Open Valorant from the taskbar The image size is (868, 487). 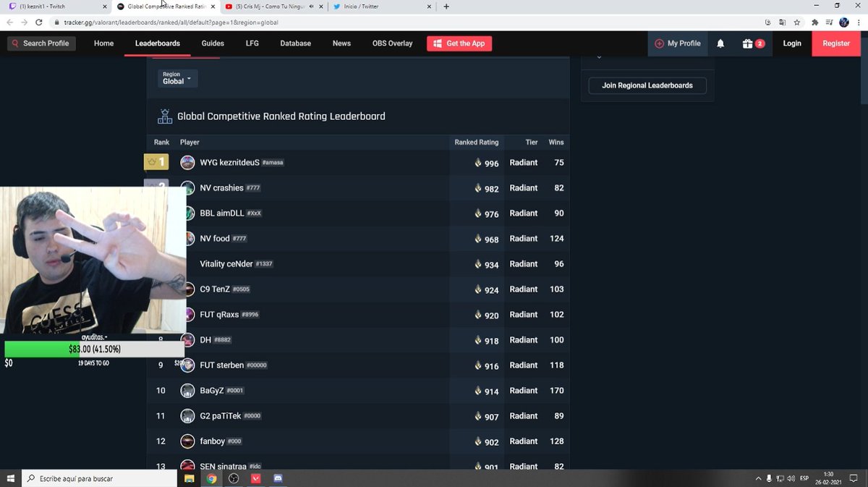(256, 478)
